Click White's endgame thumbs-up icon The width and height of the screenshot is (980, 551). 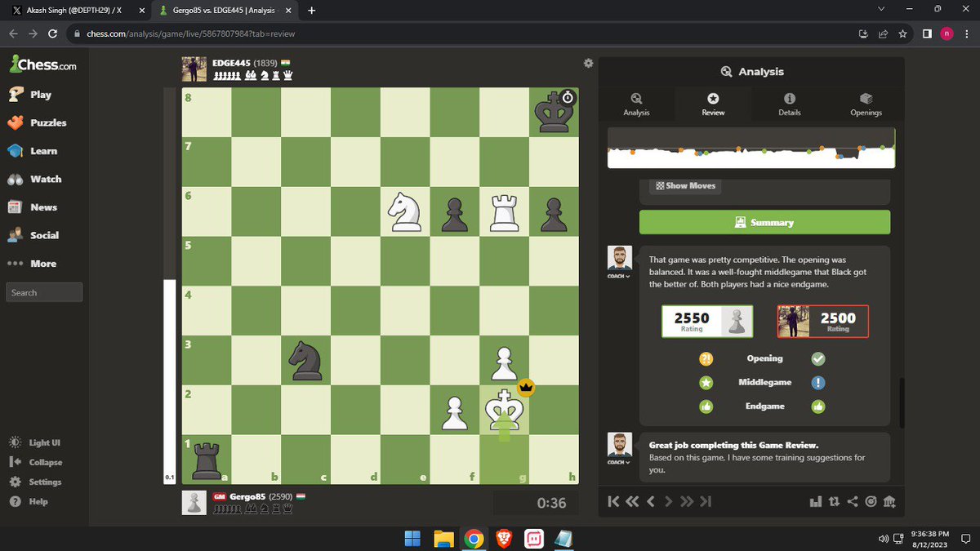click(706, 406)
